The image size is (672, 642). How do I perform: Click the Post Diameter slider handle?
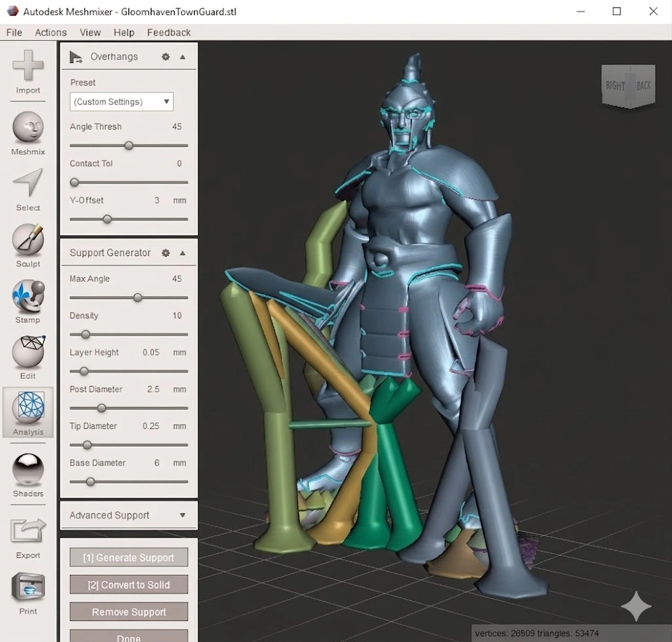(102, 408)
